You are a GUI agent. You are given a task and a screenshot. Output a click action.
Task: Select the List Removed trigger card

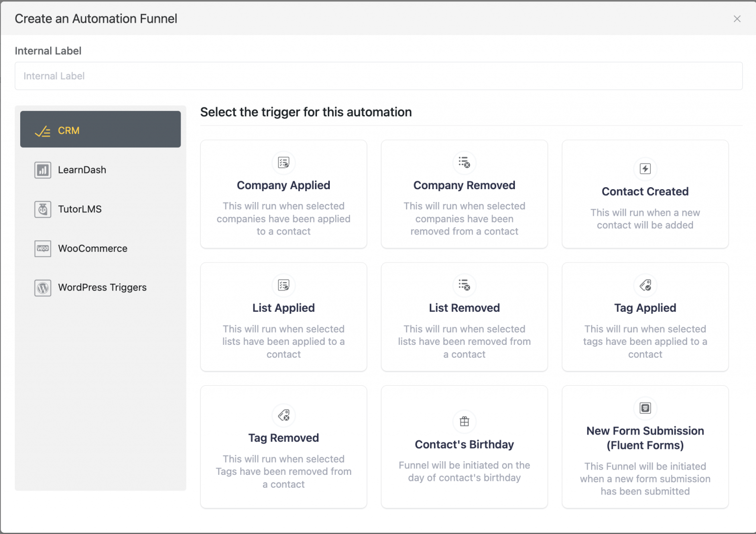[x=464, y=317]
